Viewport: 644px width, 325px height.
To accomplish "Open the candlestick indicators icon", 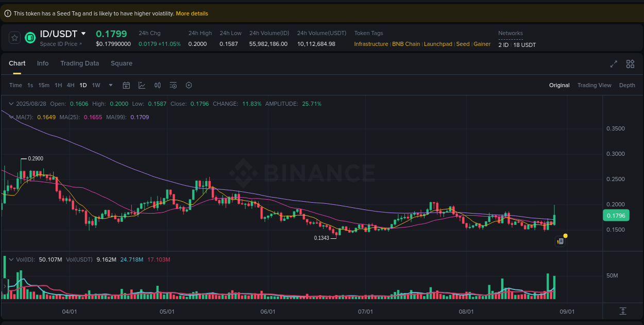I will point(158,85).
